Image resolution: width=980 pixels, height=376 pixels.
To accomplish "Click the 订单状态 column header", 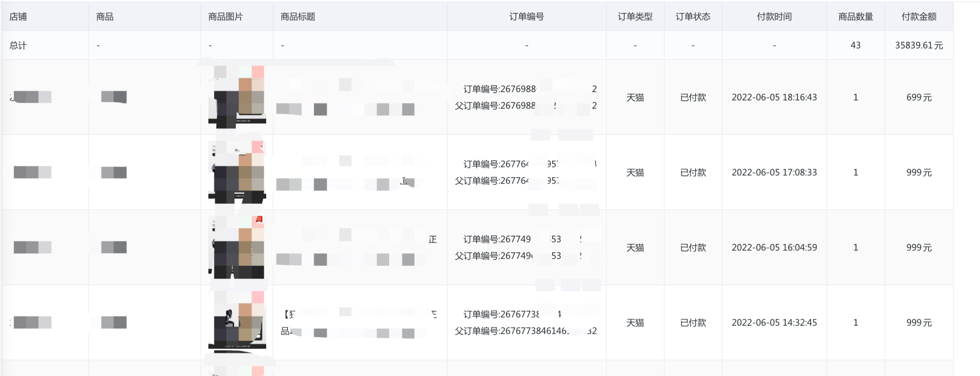I will (x=693, y=17).
